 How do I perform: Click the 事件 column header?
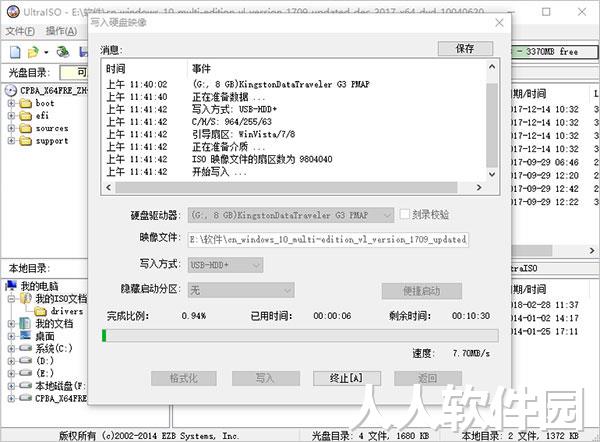point(202,69)
